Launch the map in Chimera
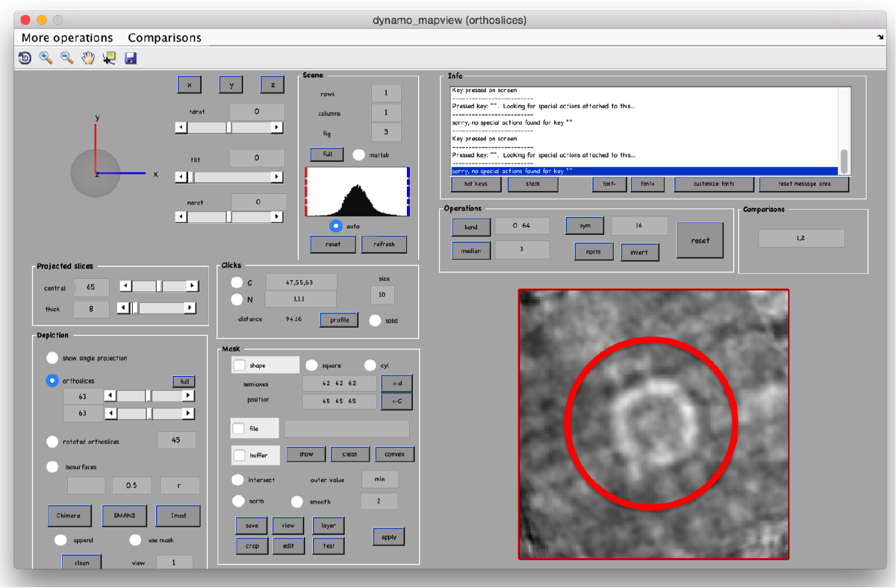Viewport: 896px width, 588px height. pos(69,516)
